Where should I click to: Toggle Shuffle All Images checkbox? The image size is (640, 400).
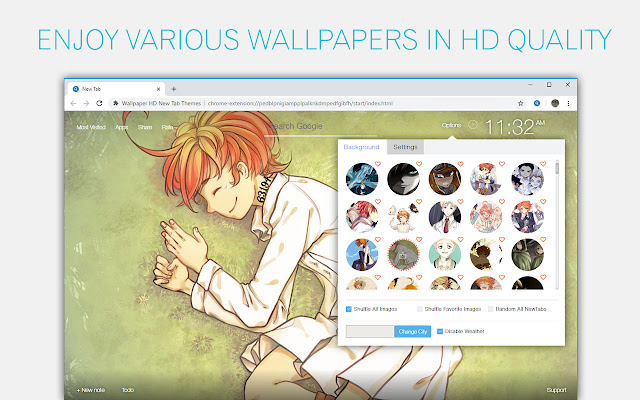[x=349, y=309]
